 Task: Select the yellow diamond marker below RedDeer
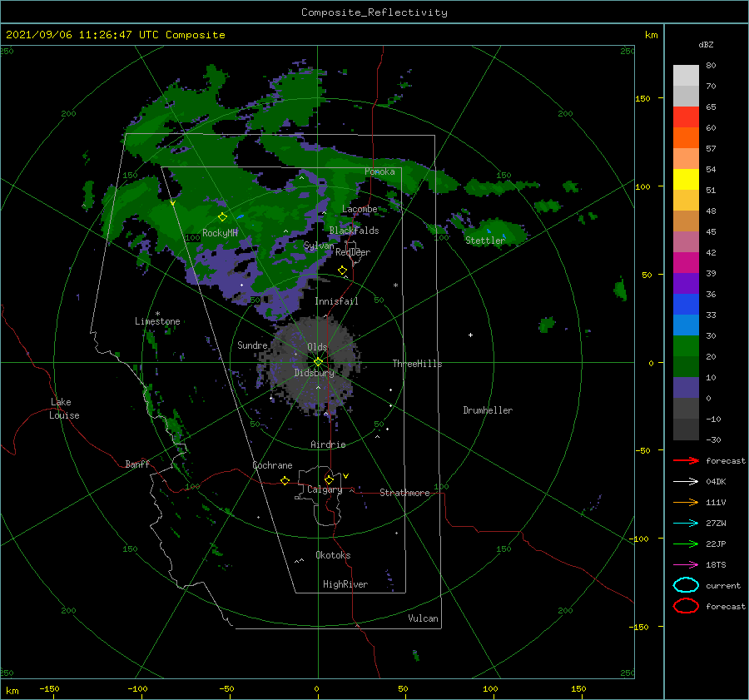click(342, 271)
